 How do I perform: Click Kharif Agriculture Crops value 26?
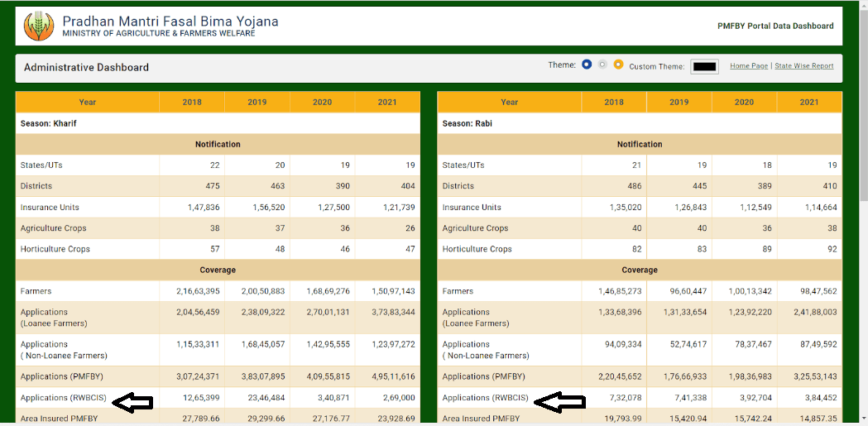click(x=410, y=228)
